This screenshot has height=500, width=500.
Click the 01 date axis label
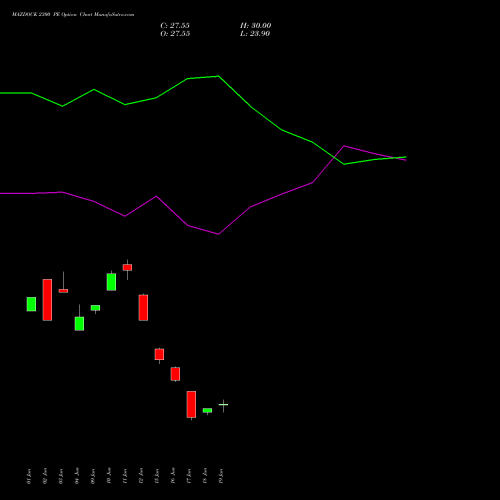pos(29,476)
